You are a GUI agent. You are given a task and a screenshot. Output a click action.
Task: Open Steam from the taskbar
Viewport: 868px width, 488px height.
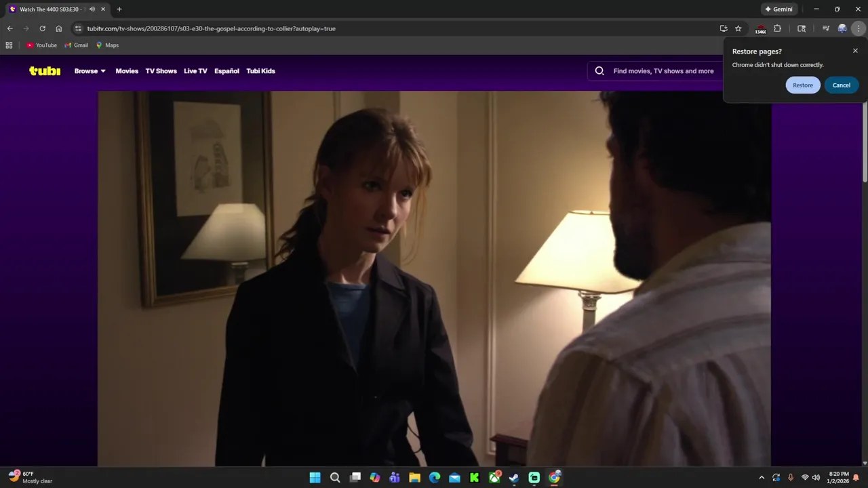coord(514,477)
